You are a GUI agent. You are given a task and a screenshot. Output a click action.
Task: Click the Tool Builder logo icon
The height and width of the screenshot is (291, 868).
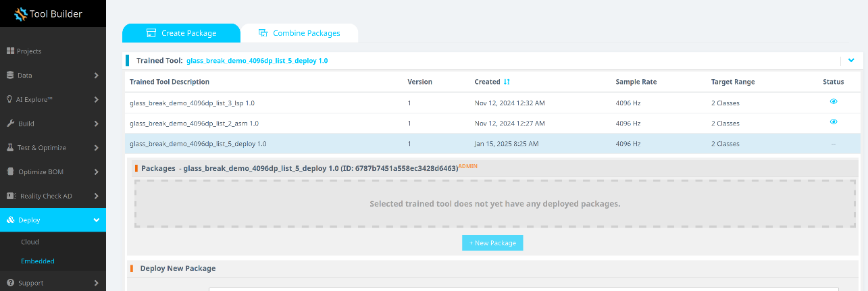[x=20, y=14]
